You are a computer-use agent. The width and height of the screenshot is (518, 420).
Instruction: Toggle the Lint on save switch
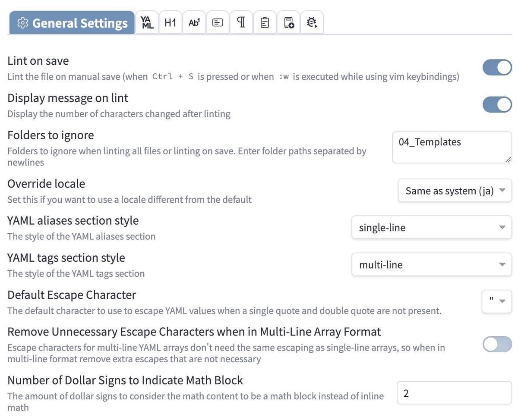497,67
